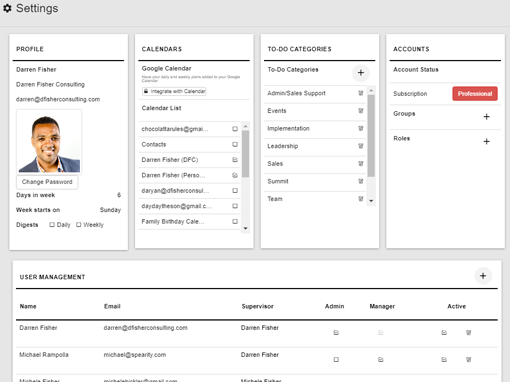This screenshot has width=510, height=382.
Task: Click calendar list scroll down arrow
Action: coord(245,228)
